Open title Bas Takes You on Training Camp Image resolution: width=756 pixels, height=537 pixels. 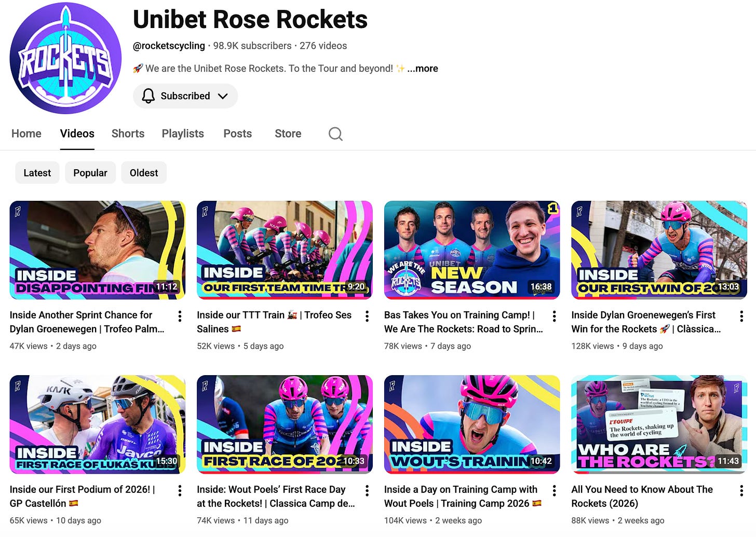click(x=464, y=322)
